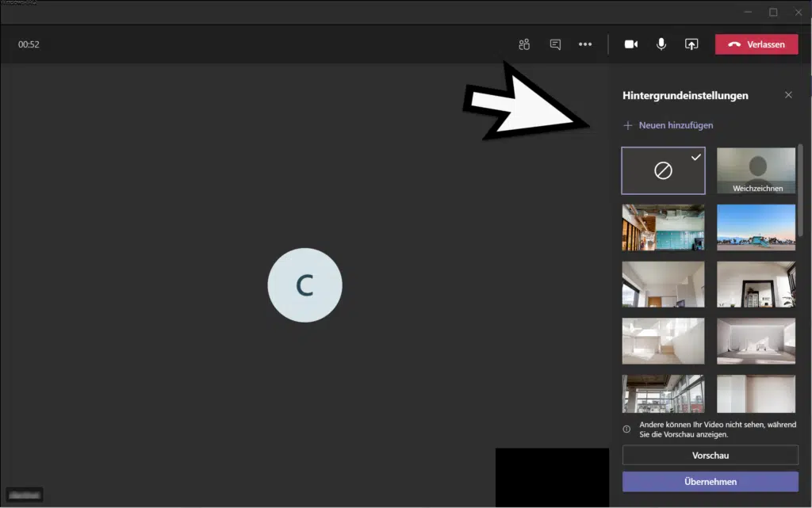Select the no background option
This screenshot has height=508, width=812.
[x=663, y=170]
